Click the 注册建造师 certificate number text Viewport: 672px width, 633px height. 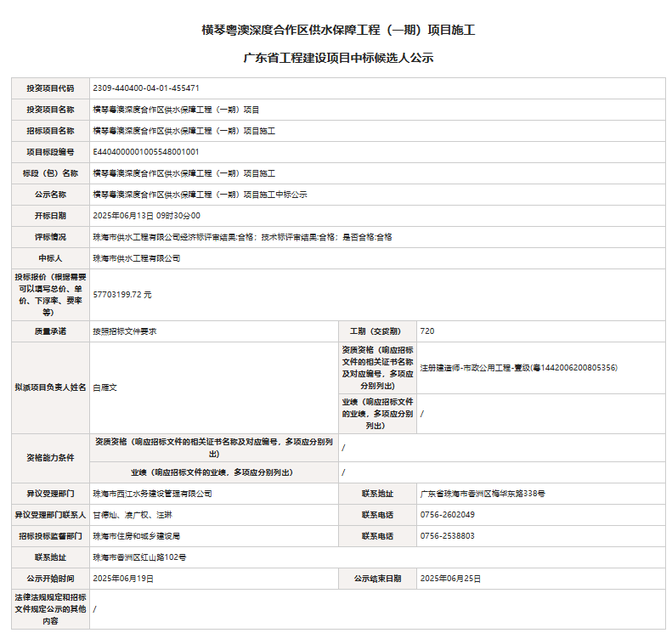point(518,368)
